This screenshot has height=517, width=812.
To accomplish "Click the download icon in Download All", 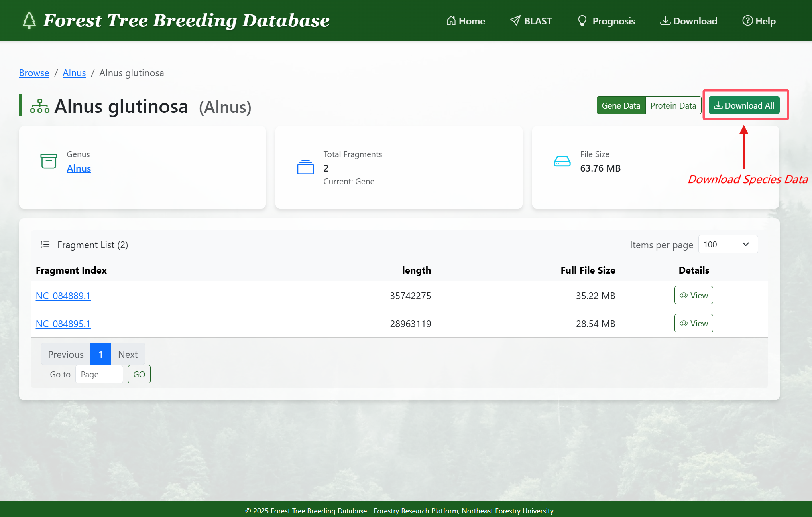I will (718, 106).
